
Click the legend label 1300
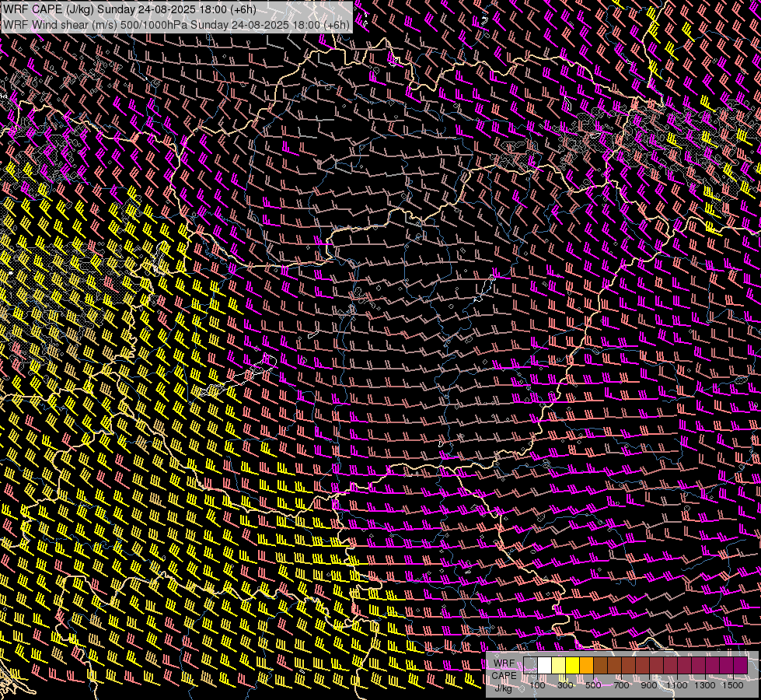pos(705,685)
